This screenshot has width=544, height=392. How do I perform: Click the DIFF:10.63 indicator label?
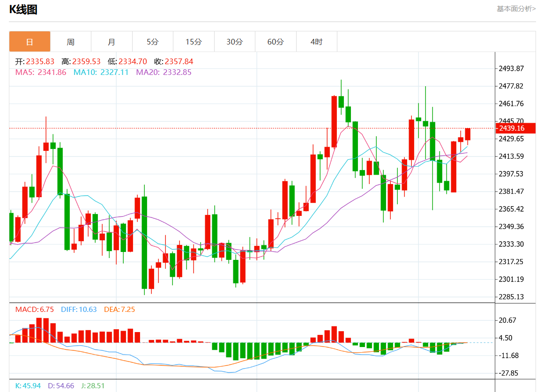79,310
